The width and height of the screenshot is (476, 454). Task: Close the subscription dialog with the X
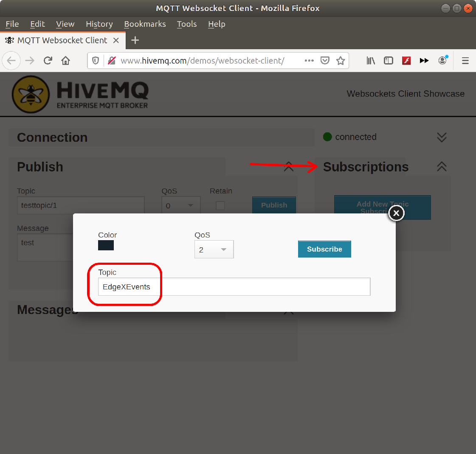[396, 213]
